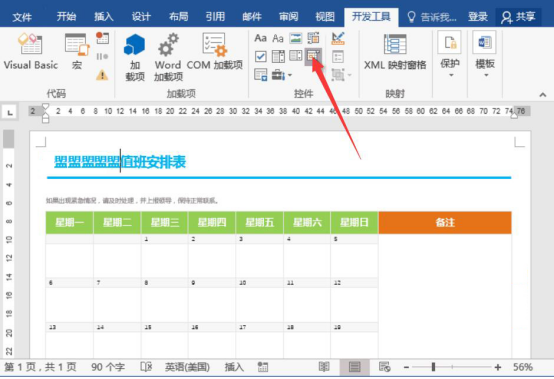Click page count 第1页,共1页 in status bar

40,367
